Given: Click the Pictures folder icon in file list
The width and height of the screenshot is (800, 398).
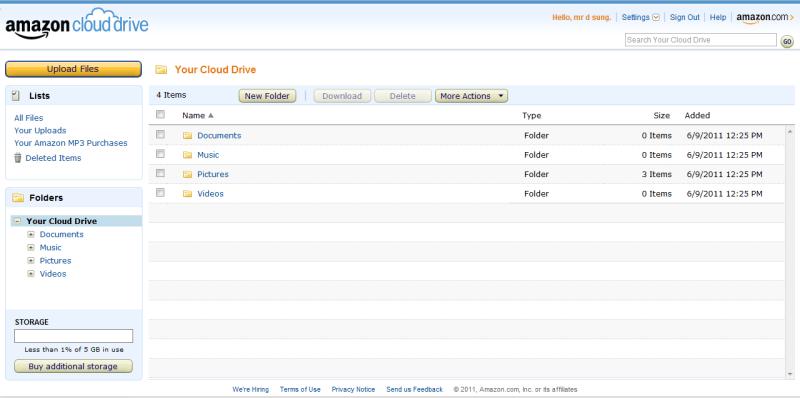Looking at the screenshot, I should pos(187,175).
